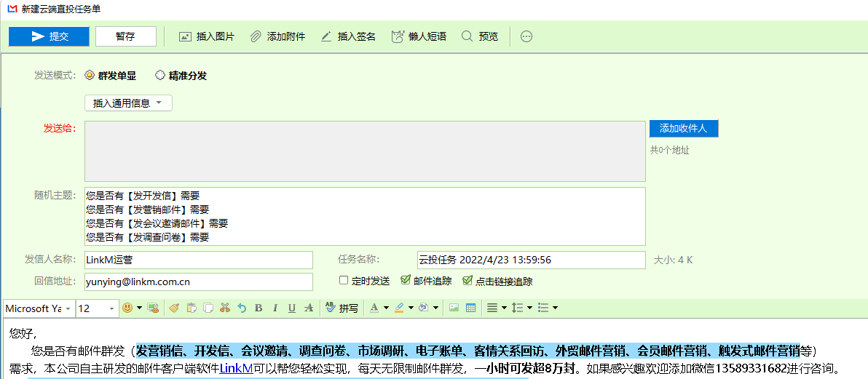This screenshot has height=379, width=868.
Task: Click the 提交 submit button
Action: point(49,36)
